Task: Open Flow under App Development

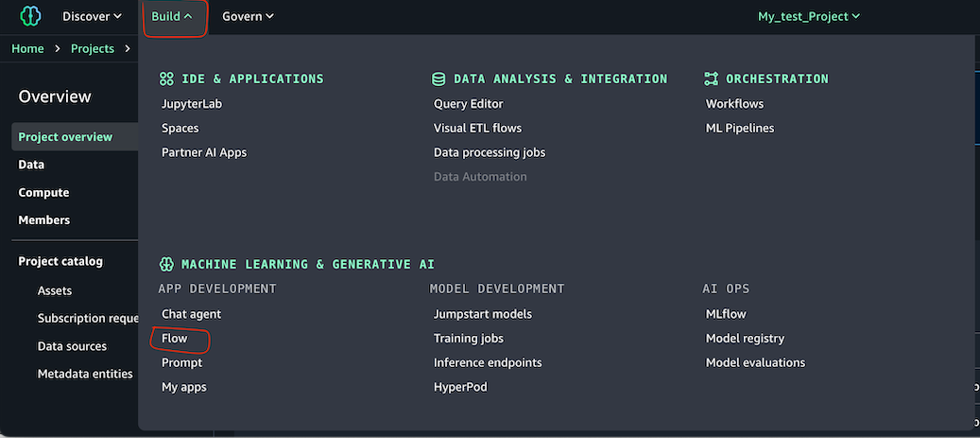Action: point(175,339)
